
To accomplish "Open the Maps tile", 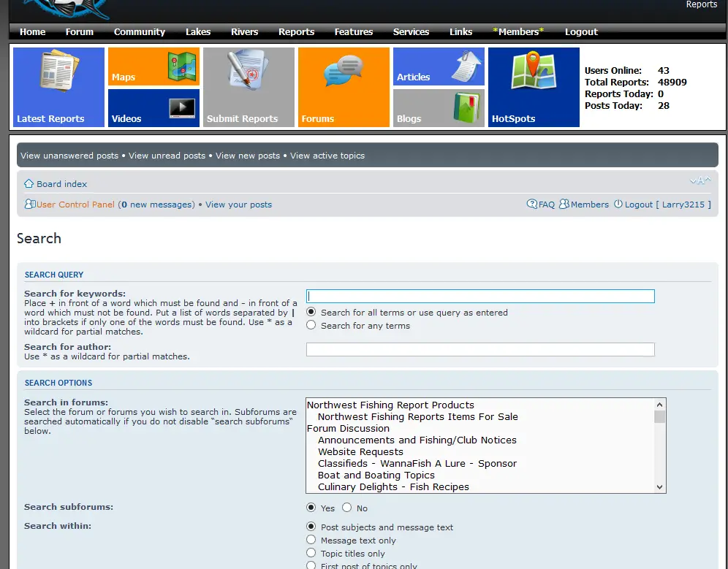I will click(x=153, y=66).
